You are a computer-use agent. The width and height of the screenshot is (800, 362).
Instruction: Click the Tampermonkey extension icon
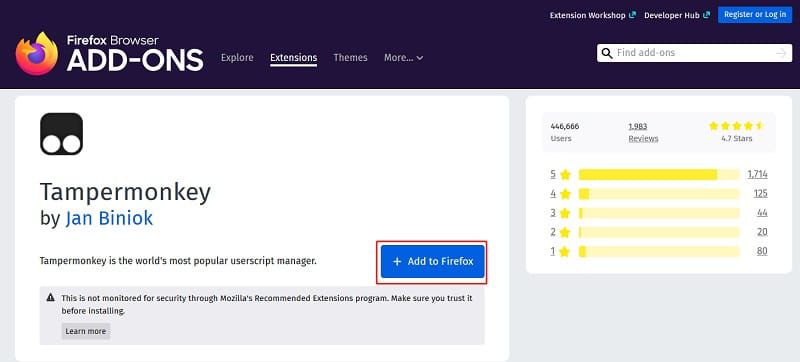click(x=61, y=134)
